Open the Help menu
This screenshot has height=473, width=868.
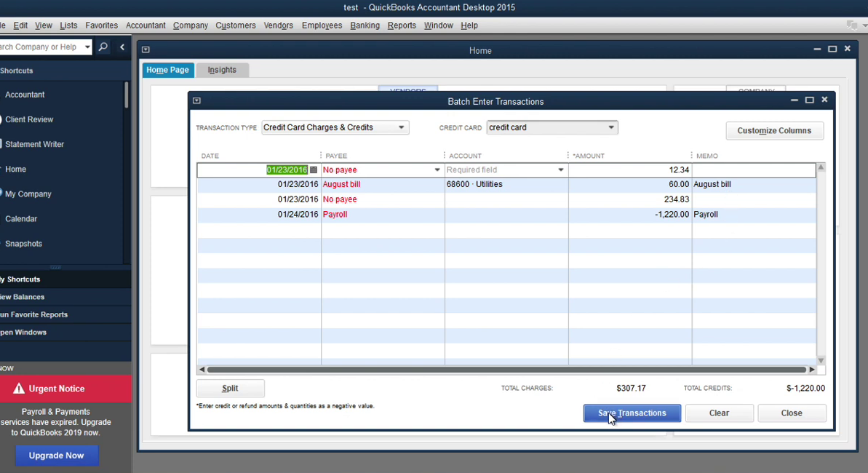click(x=469, y=25)
